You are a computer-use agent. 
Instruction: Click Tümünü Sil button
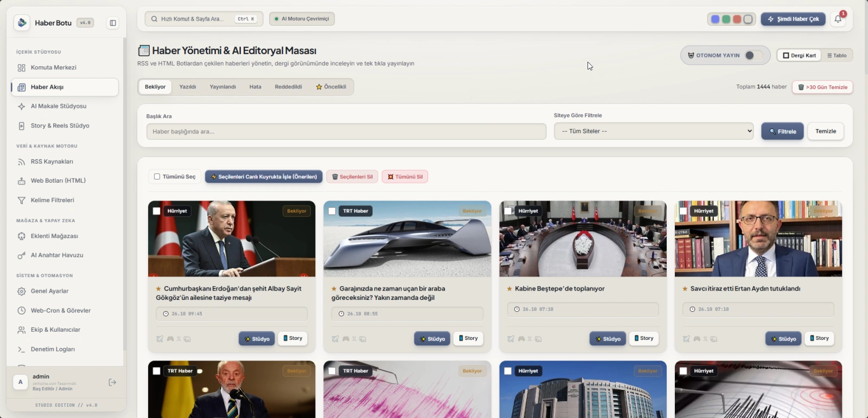(405, 177)
